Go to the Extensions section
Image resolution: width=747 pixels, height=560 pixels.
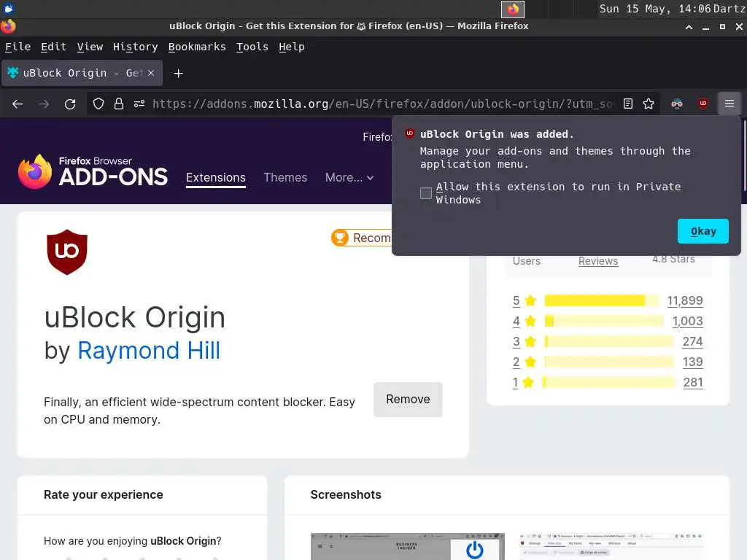click(216, 178)
